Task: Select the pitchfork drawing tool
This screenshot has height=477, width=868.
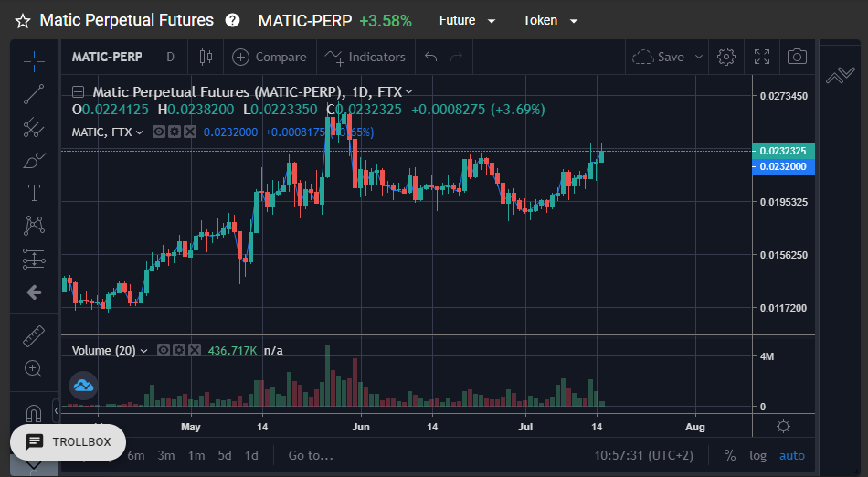Action: (x=34, y=127)
